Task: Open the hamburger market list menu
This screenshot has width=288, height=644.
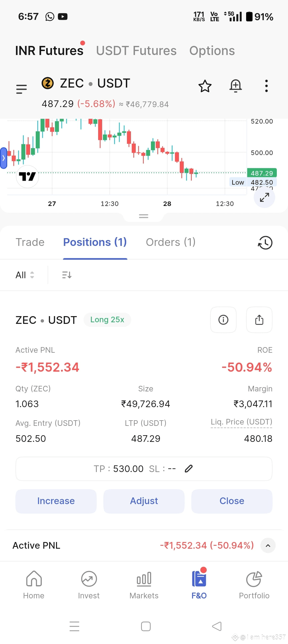Action: click(21, 89)
